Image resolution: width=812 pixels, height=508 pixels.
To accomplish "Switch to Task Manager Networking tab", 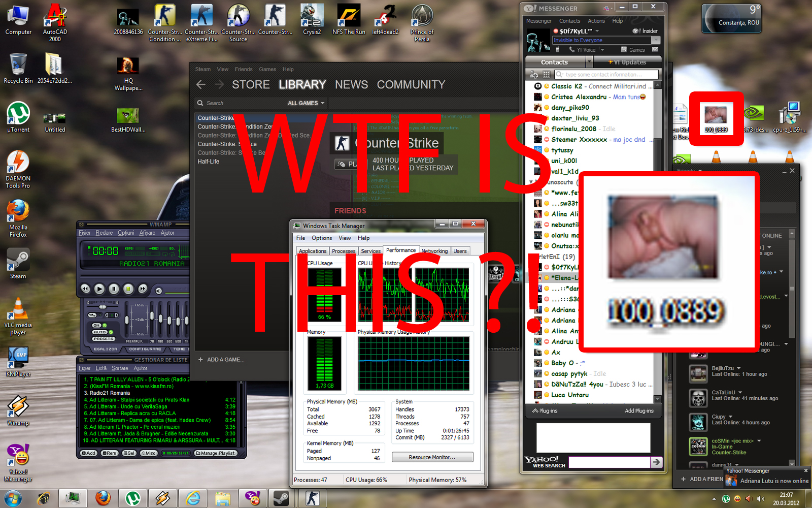I will 434,251.
